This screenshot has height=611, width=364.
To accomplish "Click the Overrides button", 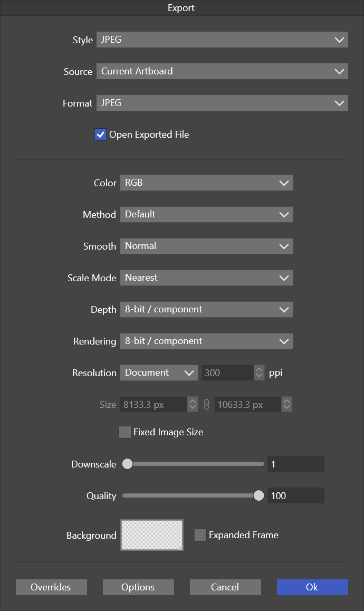I will tap(52, 587).
